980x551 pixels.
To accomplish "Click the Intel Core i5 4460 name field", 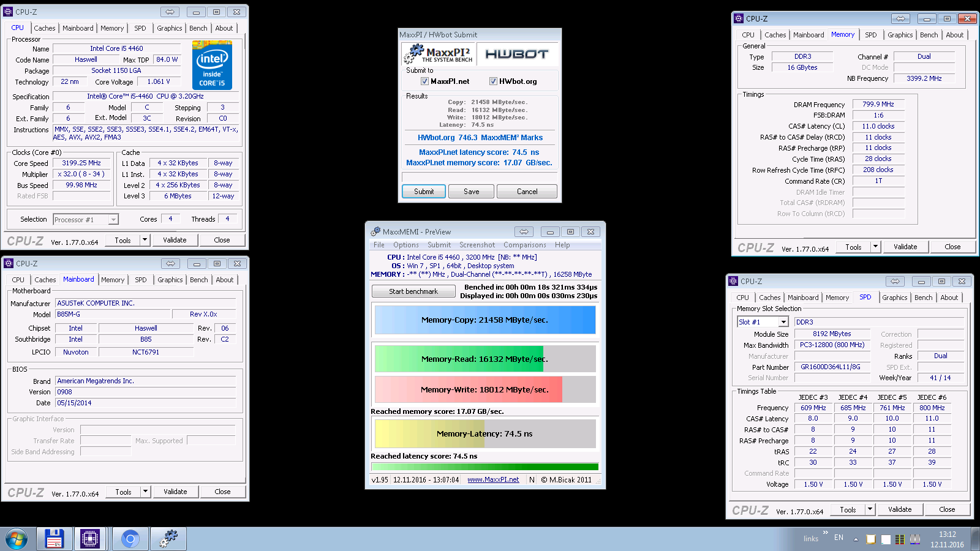I will pos(116,48).
